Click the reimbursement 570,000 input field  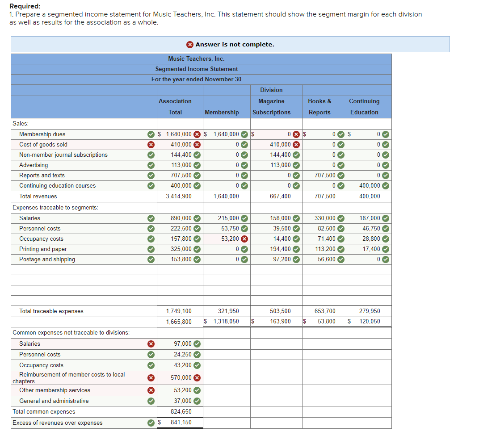click(180, 378)
